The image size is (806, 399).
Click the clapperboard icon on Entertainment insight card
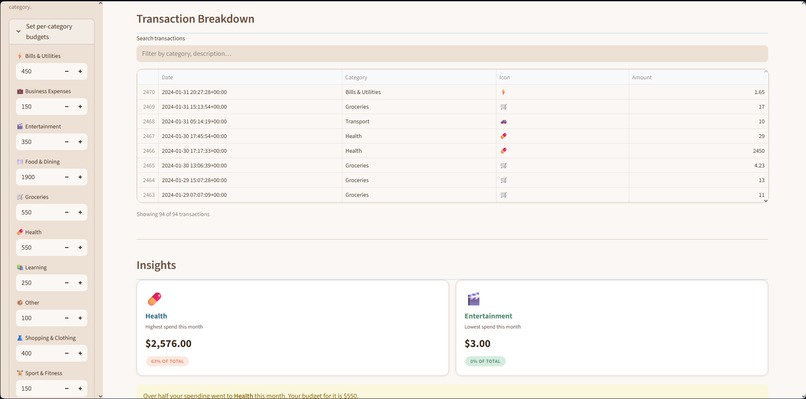point(473,299)
